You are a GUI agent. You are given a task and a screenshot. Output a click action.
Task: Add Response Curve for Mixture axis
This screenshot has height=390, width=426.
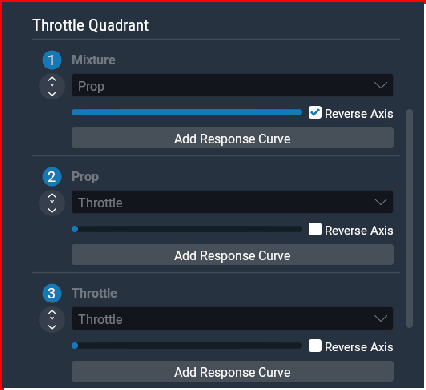(233, 138)
